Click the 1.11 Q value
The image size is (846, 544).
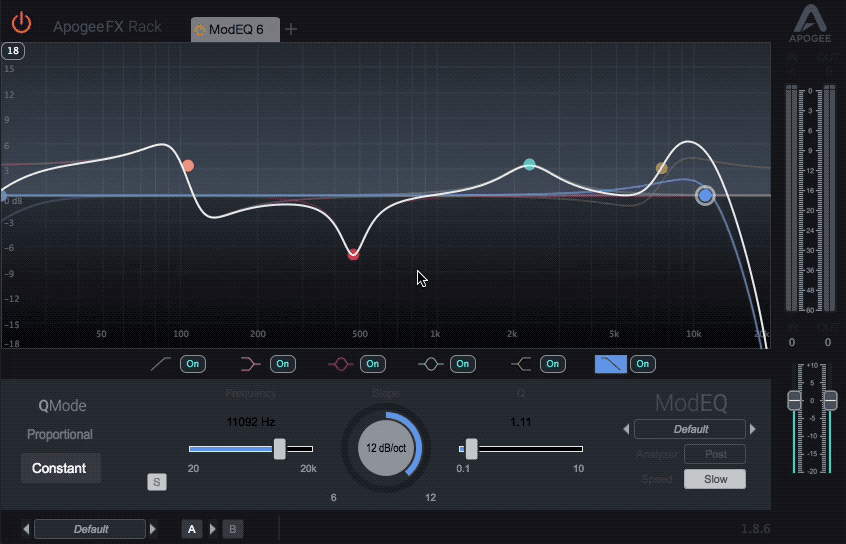click(521, 422)
